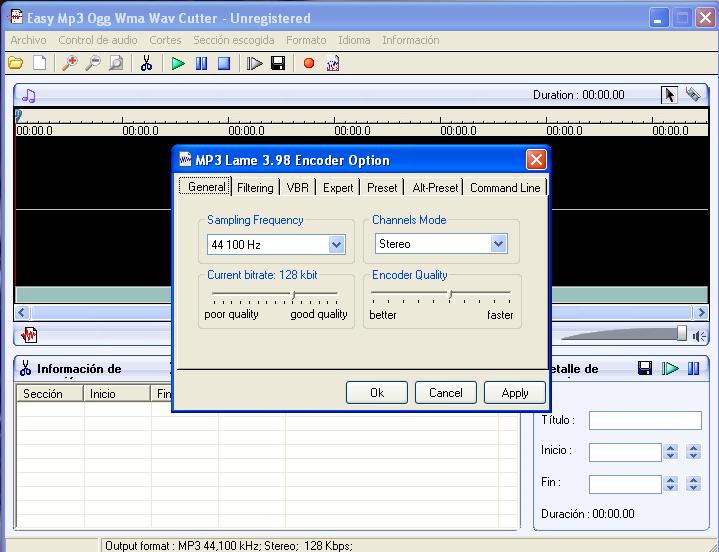Image resolution: width=719 pixels, height=552 pixels.
Task: Click the red waveform icon below scrollbar
Action: (29, 335)
